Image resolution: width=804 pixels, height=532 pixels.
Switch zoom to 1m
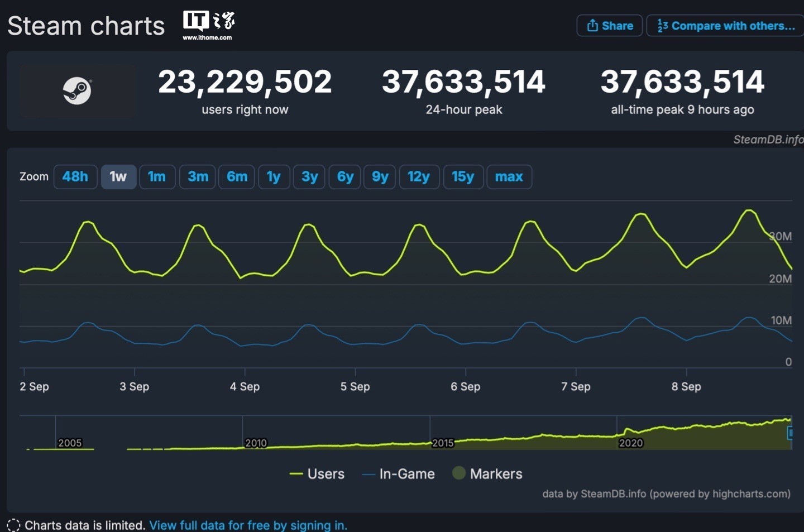tap(157, 177)
